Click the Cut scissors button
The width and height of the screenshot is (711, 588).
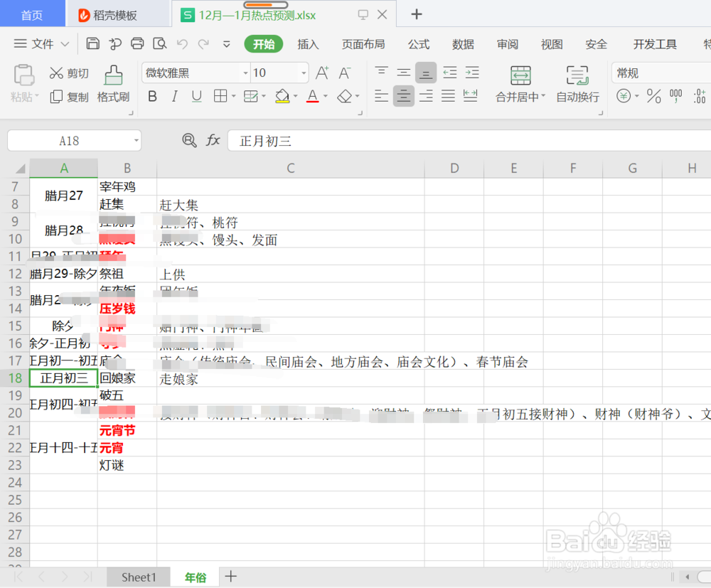(x=69, y=73)
